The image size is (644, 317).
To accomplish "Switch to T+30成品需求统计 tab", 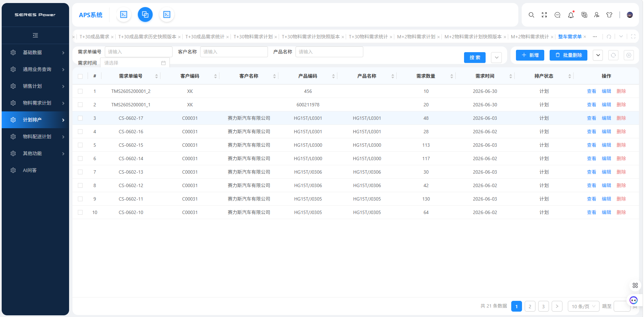I will [x=205, y=37].
